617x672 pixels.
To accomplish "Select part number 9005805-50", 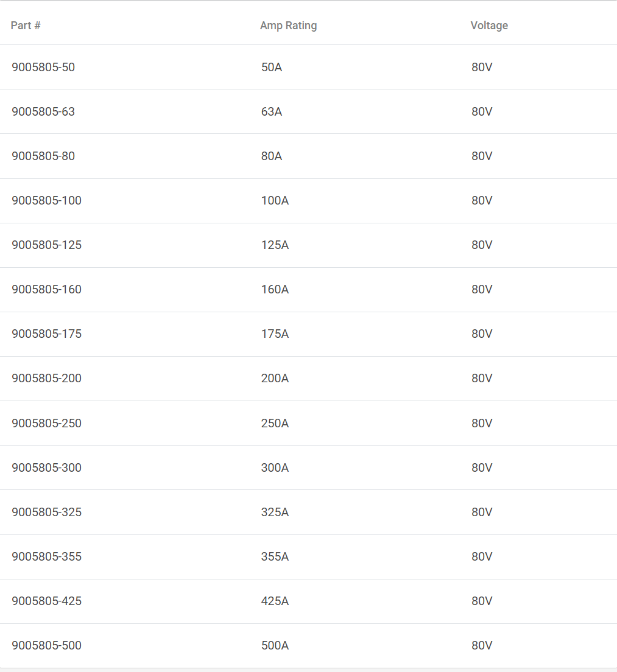I will pyautogui.click(x=43, y=67).
